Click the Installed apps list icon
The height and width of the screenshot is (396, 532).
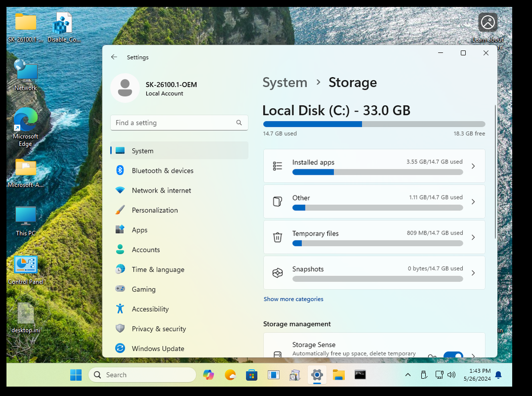coord(277,166)
